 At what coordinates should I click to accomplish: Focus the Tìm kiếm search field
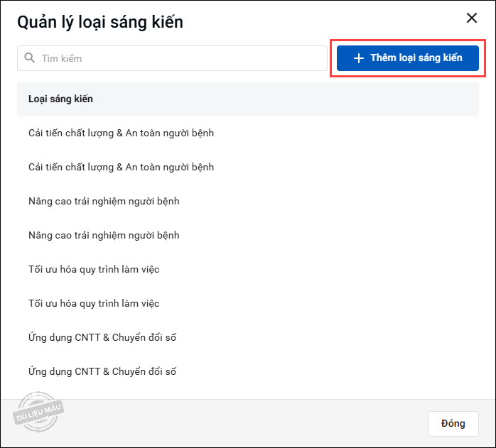(x=178, y=58)
